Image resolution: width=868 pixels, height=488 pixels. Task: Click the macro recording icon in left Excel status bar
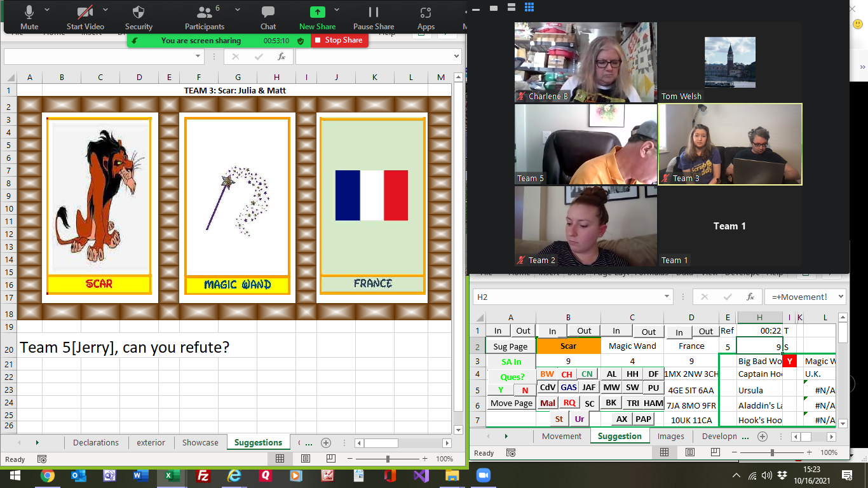(x=42, y=459)
